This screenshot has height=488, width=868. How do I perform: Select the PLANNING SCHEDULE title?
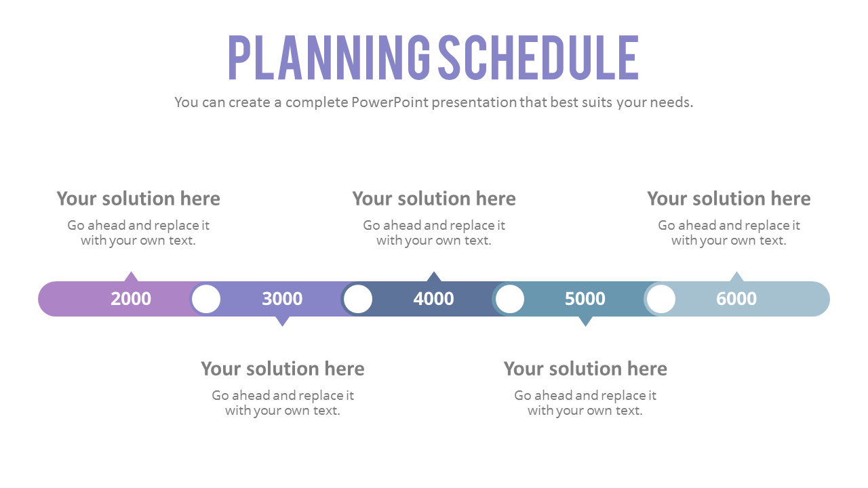tap(433, 58)
